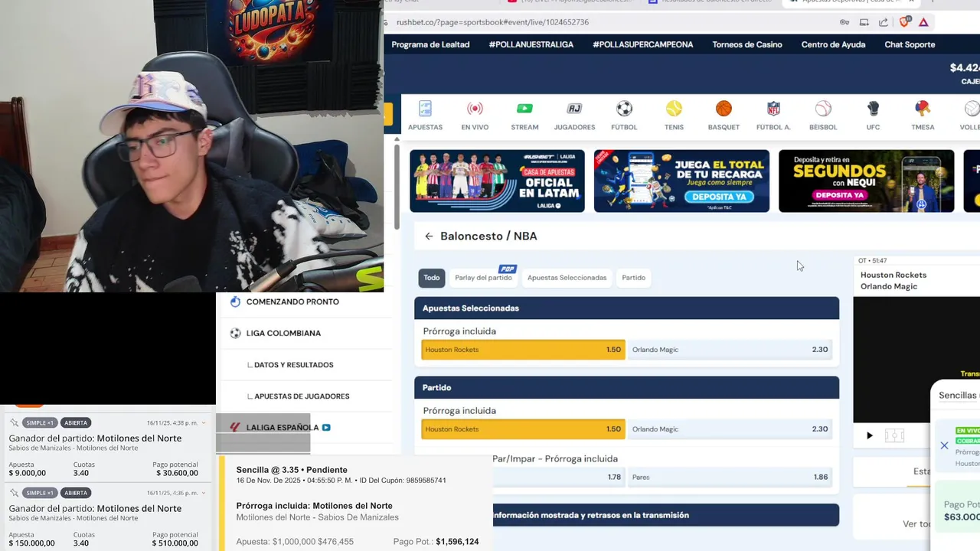This screenshot has width=980, height=551.
Task: Click the Partido section header
Action: pos(626,388)
